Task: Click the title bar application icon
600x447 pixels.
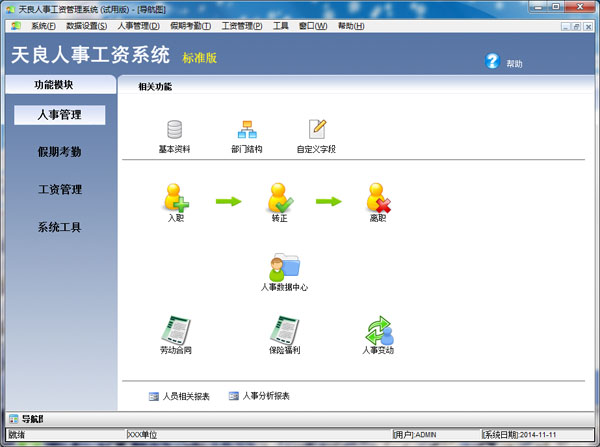Action: click(x=10, y=9)
